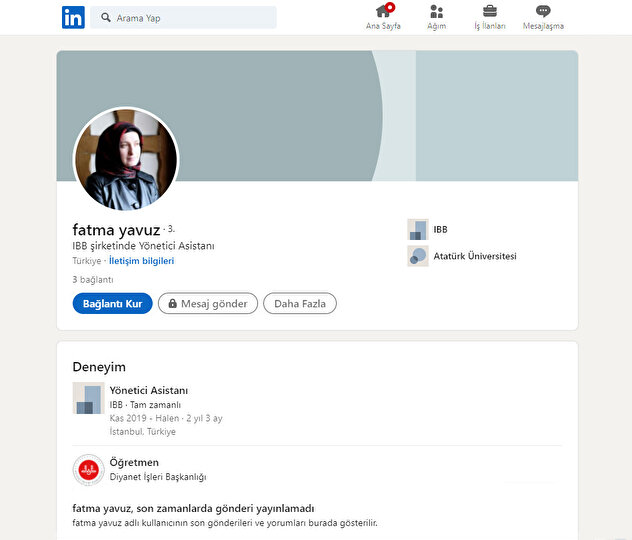
Task: Open Mesajlaşma chat icon
Action: (x=543, y=12)
